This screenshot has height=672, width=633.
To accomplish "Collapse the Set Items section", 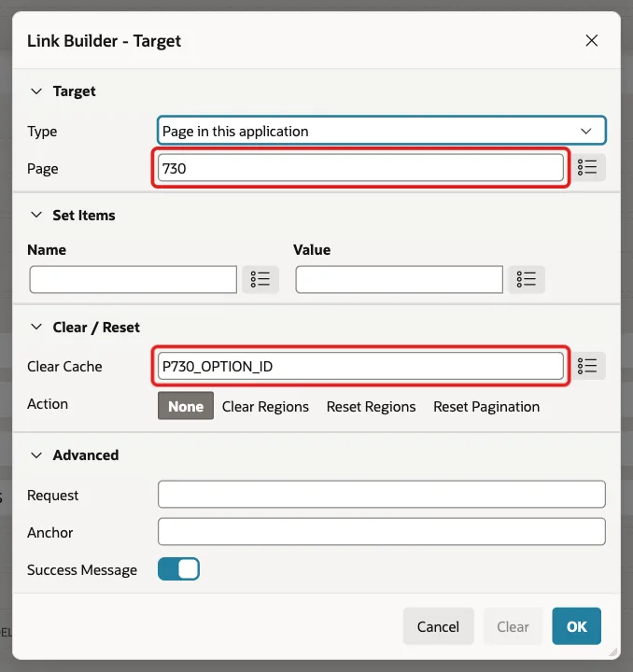I will click(x=36, y=215).
